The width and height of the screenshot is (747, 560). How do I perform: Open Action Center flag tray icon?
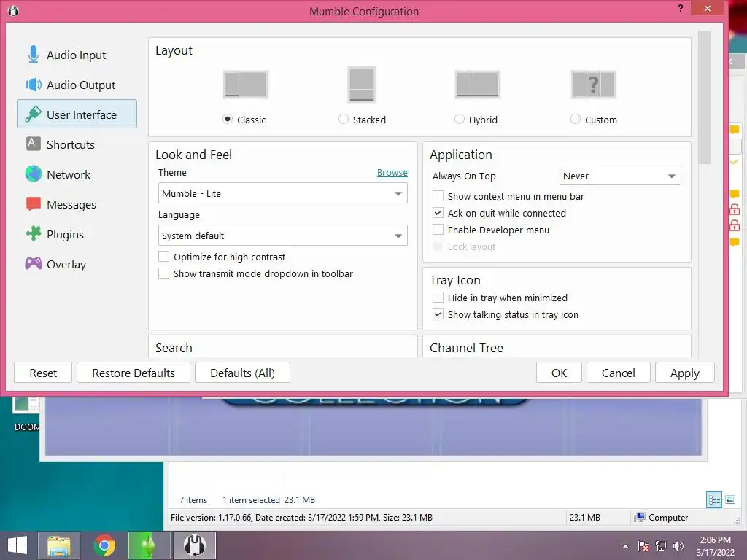pyautogui.click(x=643, y=546)
